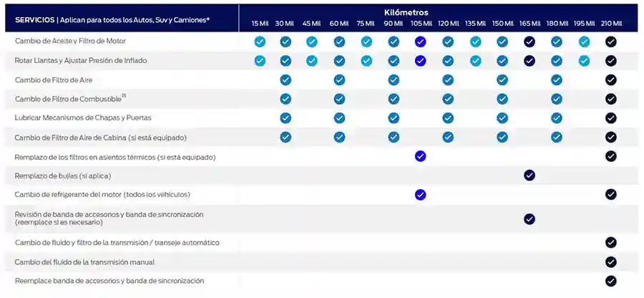Click the oil change checkmark under 15 Mil
Screen dimensions: 644x298
tap(260, 42)
